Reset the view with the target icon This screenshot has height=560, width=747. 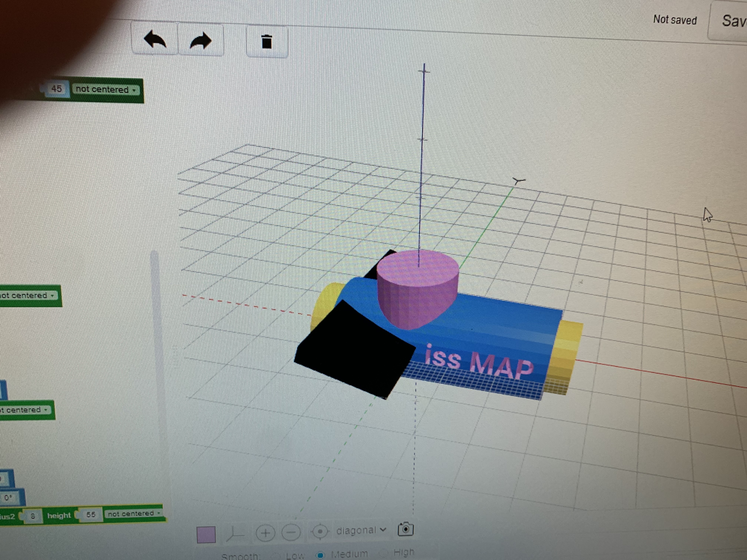[320, 532]
